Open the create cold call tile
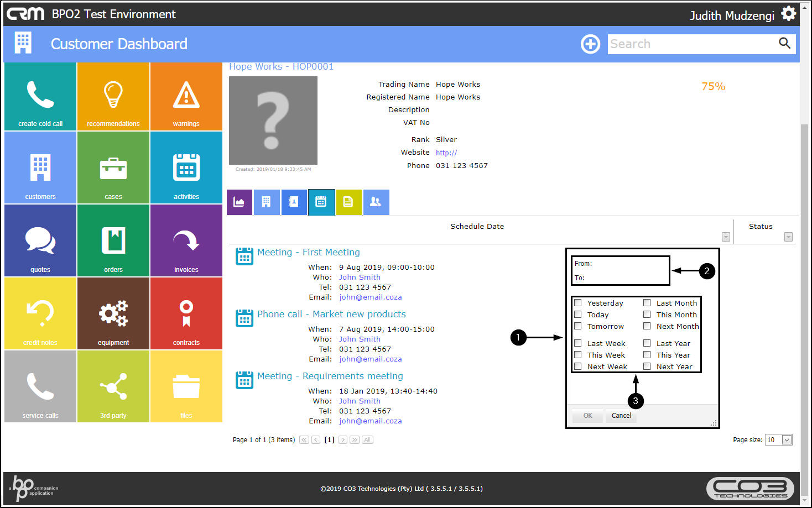This screenshot has width=812, height=508. tap(40, 96)
